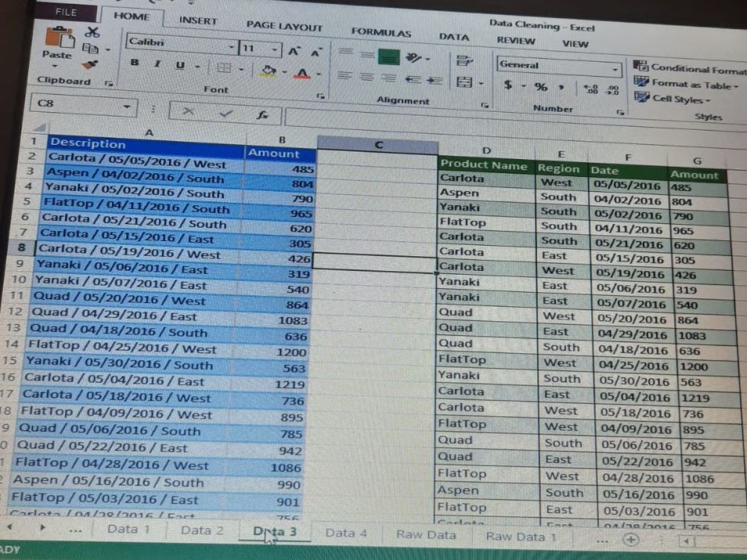Screen dimensions: 747x560
Task: Select the Data 2 sheet tab
Action: click(202, 530)
